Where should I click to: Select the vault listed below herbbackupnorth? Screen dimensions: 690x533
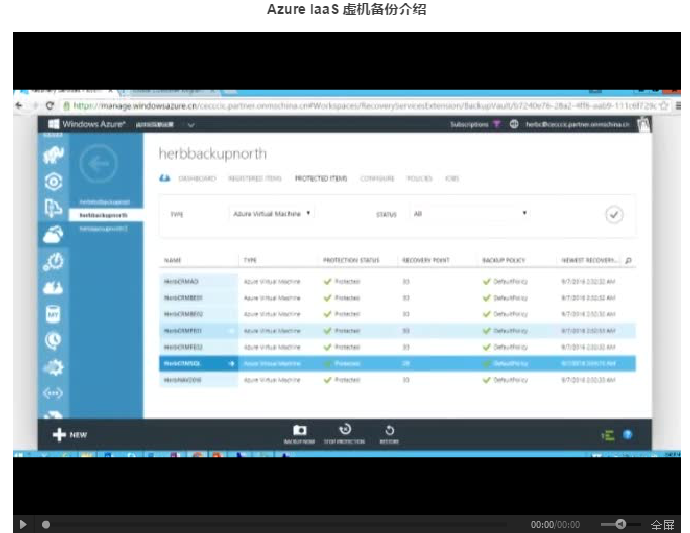103,228
